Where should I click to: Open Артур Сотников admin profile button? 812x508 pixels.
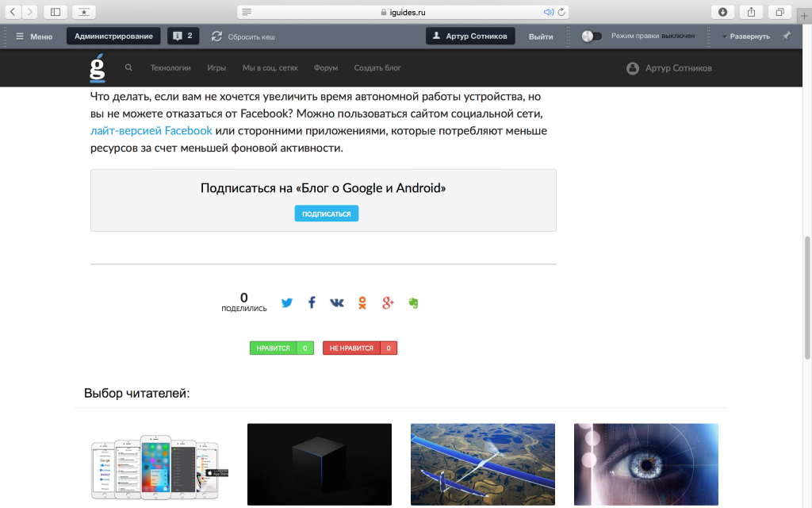[470, 36]
